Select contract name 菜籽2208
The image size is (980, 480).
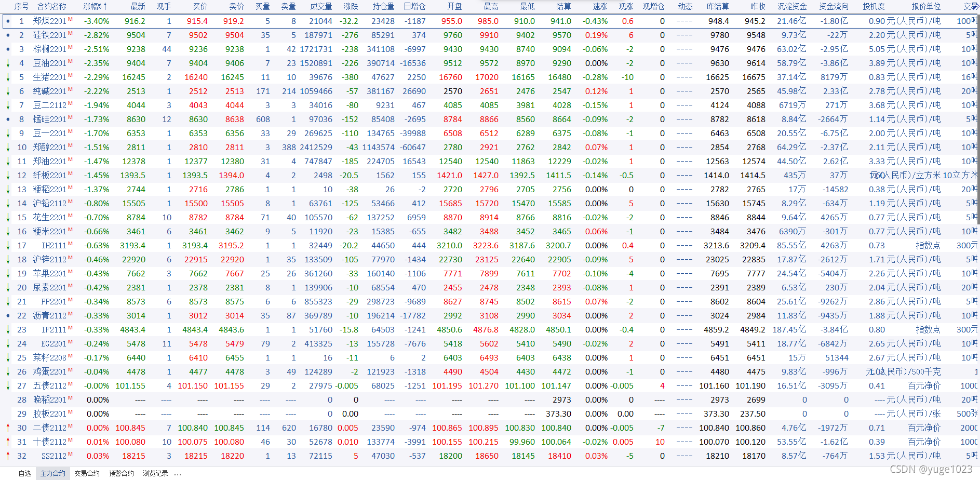pyautogui.click(x=50, y=358)
